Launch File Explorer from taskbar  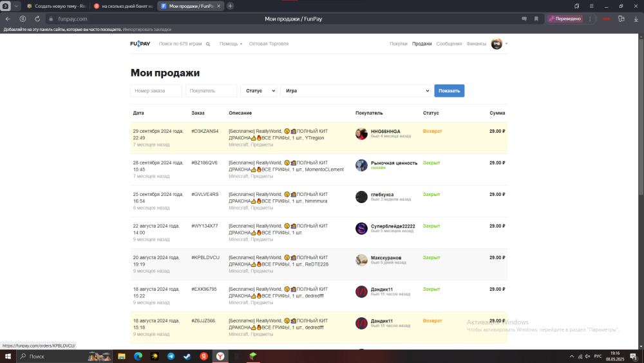(122, 357)
